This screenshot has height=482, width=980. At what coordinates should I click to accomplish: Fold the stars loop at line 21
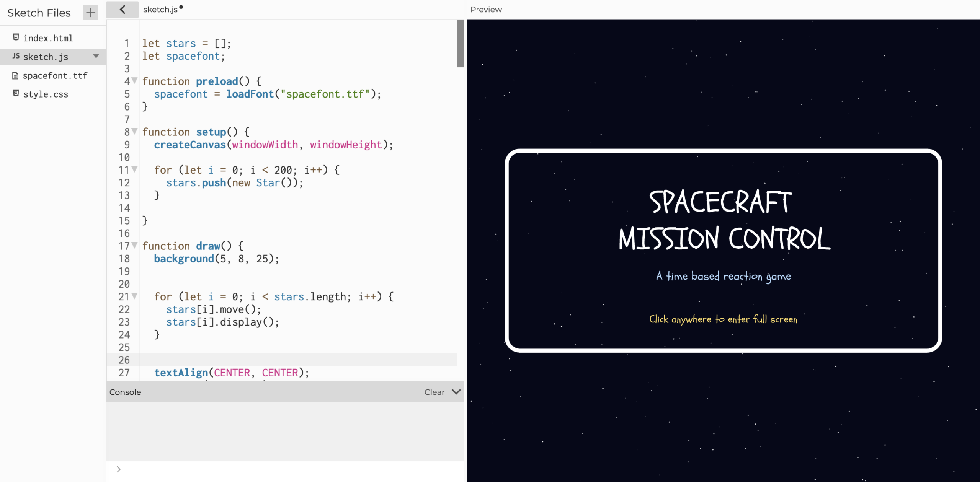[134, 295]
